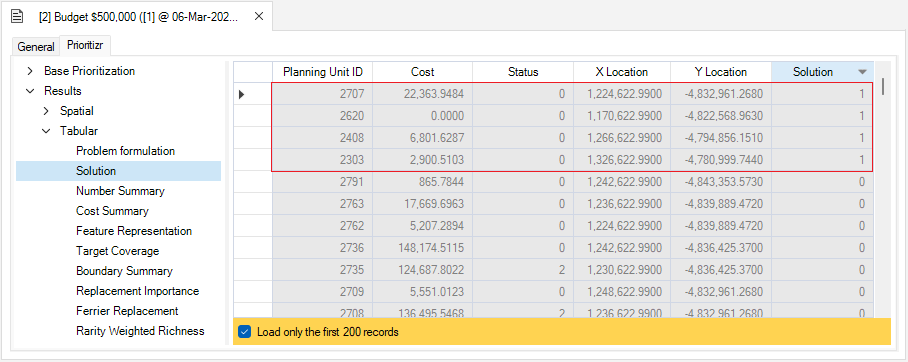The height and width of the screenshot is (362, 908).
Task: Sort by the Planning Unit ID header
Action: point(323,72)
